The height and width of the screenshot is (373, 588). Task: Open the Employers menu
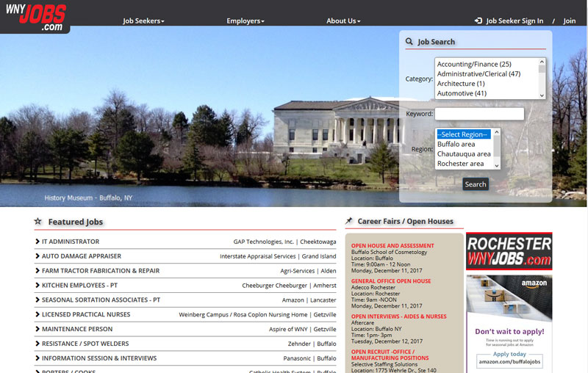(245, 21)
